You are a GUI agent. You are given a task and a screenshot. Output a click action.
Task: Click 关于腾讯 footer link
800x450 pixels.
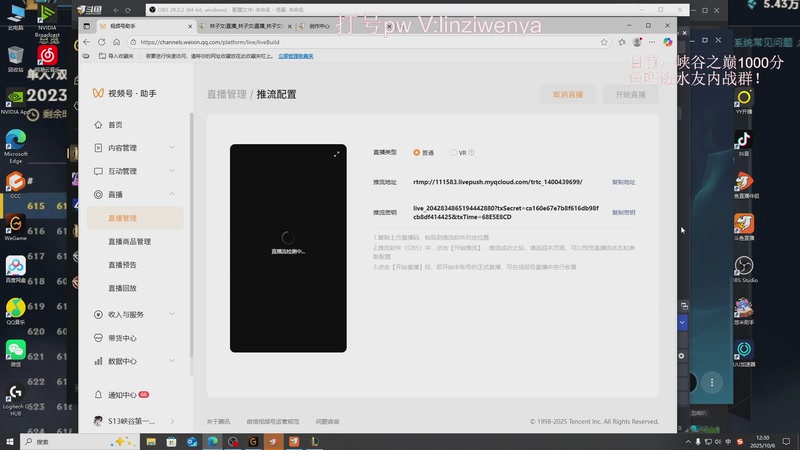[218, 421]
